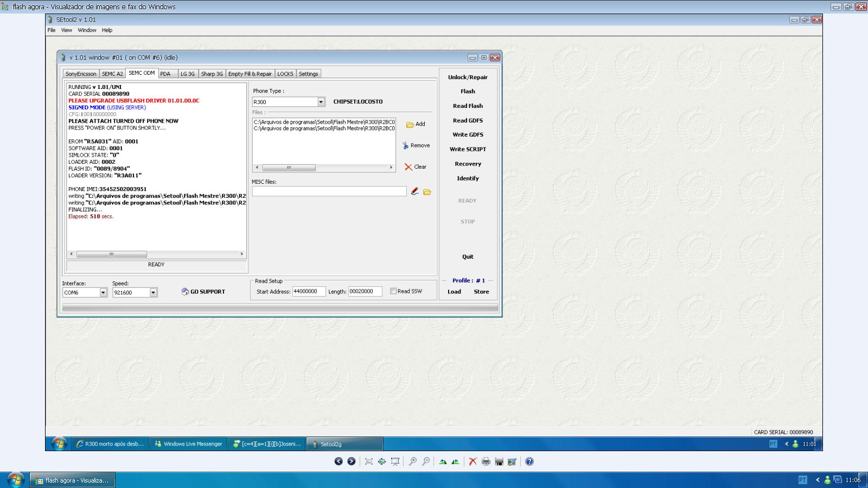This screenshot has height=488, width=868.
Task: Expand the Speed 921600 dropdown
Action: [154, 293]
